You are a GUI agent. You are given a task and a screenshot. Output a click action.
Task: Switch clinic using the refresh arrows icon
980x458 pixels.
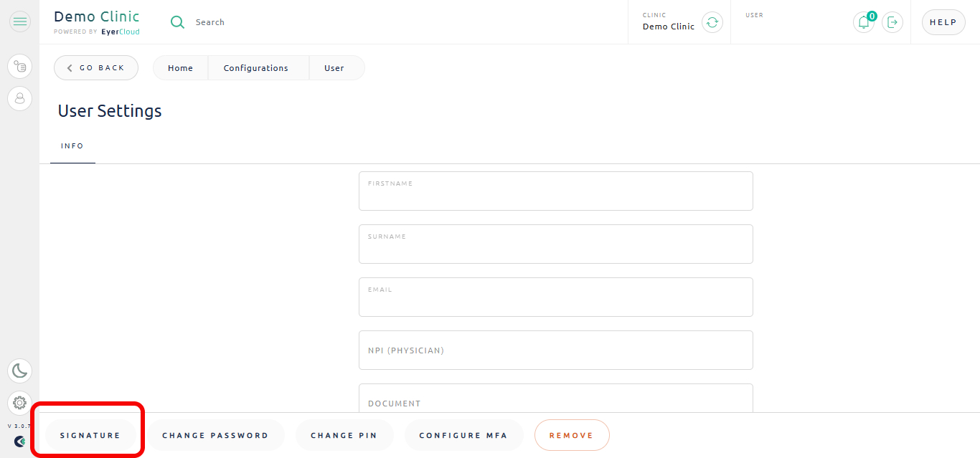[712, 22]
